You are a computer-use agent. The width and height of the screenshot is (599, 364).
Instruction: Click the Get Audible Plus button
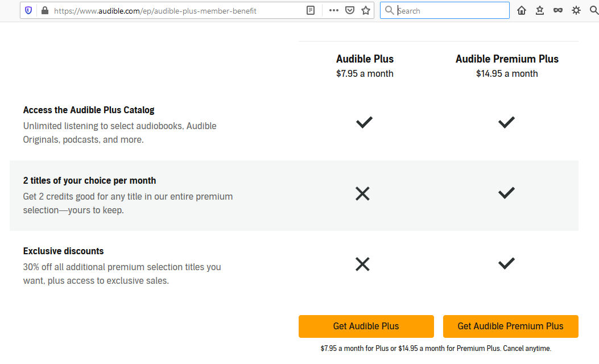[366, 326]
